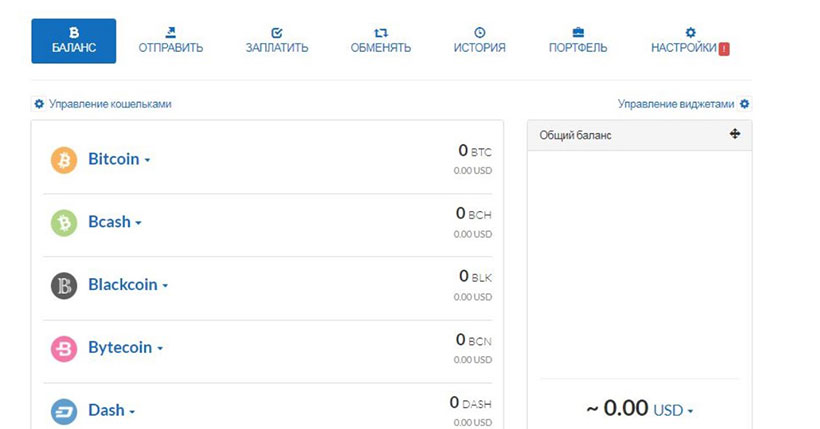Click the 0 BLK balance value
This screenshot has height=429, width=820.
point(475,276)
